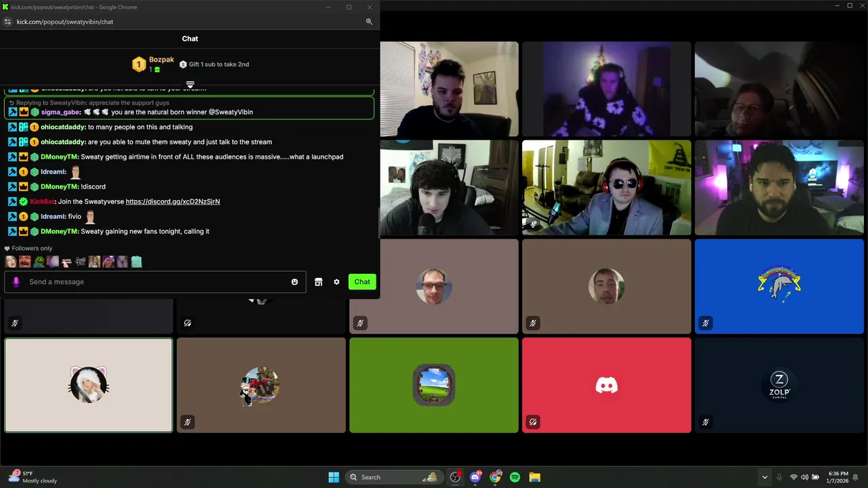Click KickBot username in chat
This screenshot has height=488, width=868.
point(42,202)
